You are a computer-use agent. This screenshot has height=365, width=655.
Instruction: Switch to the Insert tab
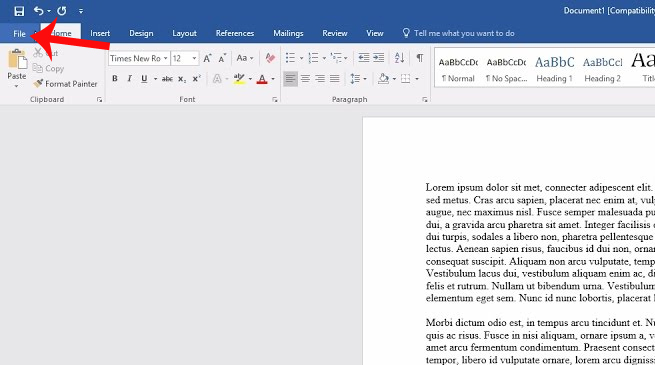[x=100, y=33]
